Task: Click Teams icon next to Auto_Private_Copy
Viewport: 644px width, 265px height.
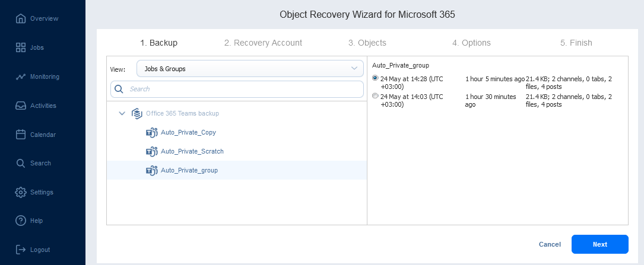Action: (x=152, y=133)
